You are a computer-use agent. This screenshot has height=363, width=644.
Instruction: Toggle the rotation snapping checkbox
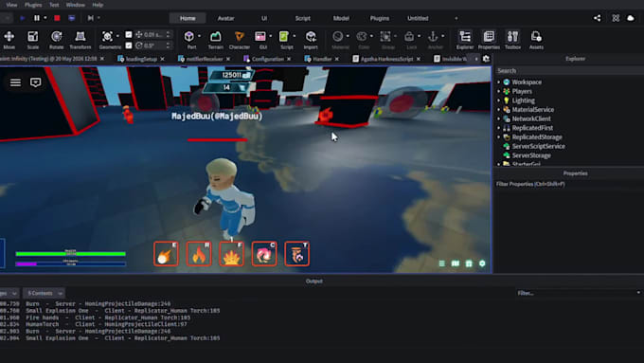(x=129, y=45)
